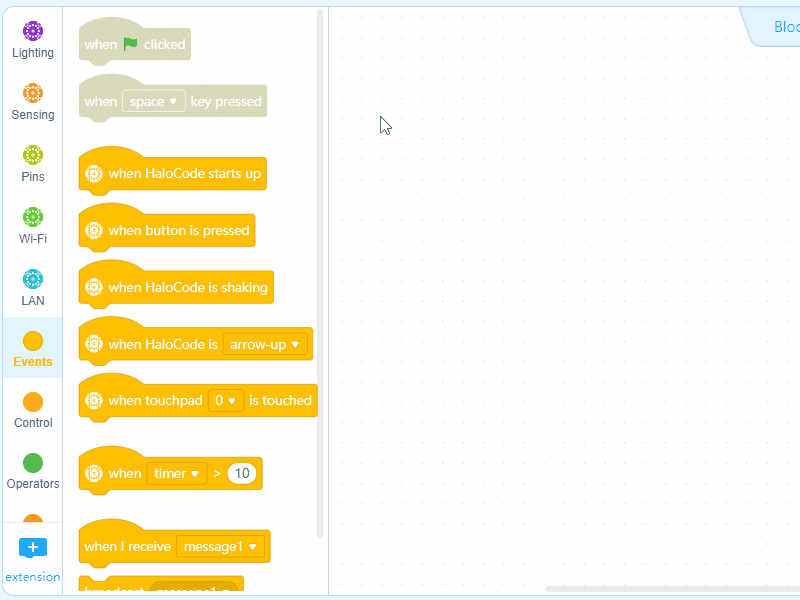This screenshot has width=800, height=600.
Task: Select the Pins category icon
Action: [x=33, y=155]
